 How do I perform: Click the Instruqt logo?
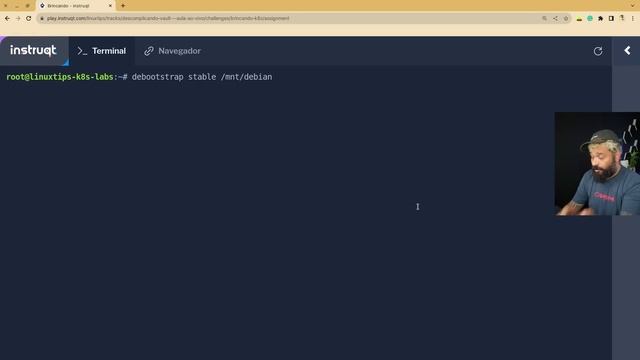33,50
